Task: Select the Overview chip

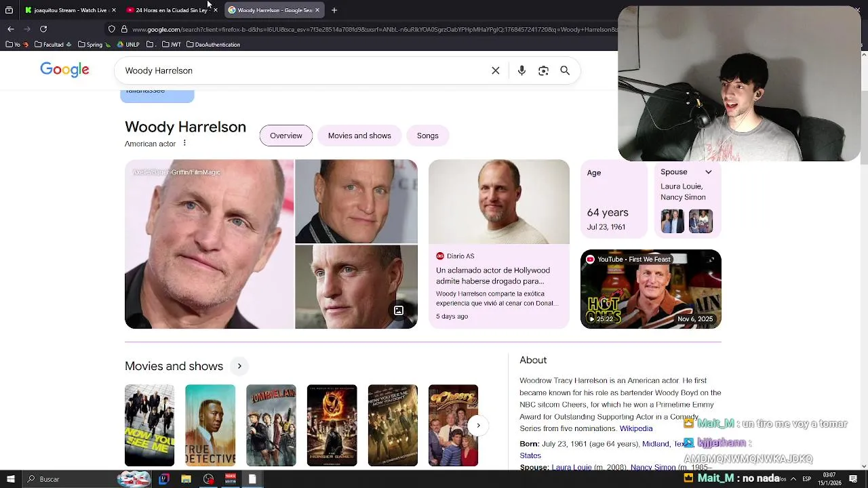Action: 286,136
